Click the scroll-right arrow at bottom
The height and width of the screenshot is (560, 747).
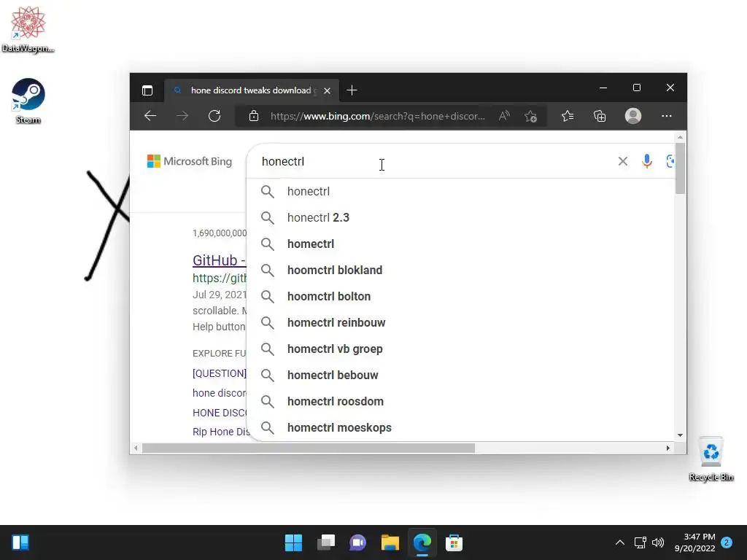(668, 448)
